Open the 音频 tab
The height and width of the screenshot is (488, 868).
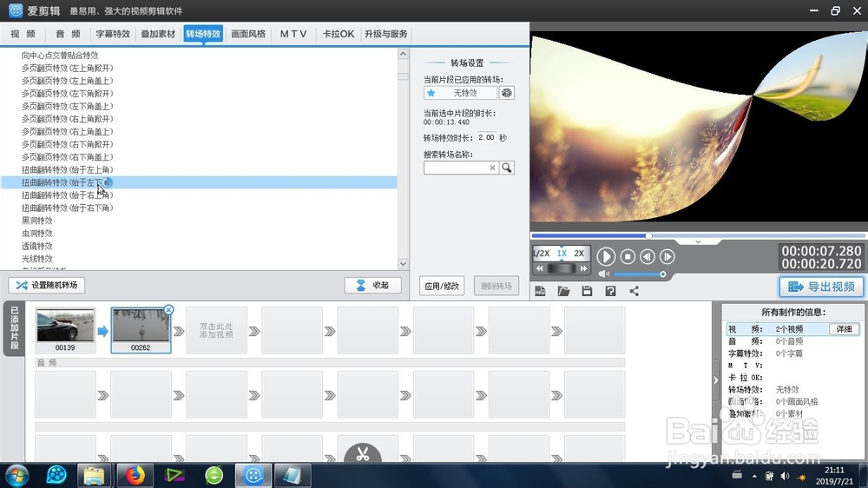[x=68, y=34]
